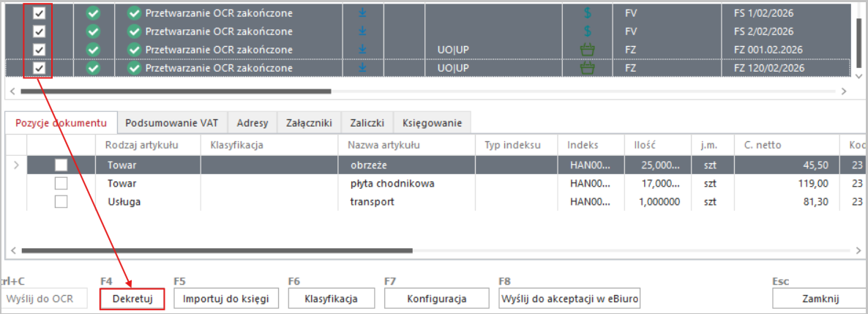Click document list horizontal scrollbar right arrow
The height and width of the screenshot is (314, 868).
coord(844,91)
